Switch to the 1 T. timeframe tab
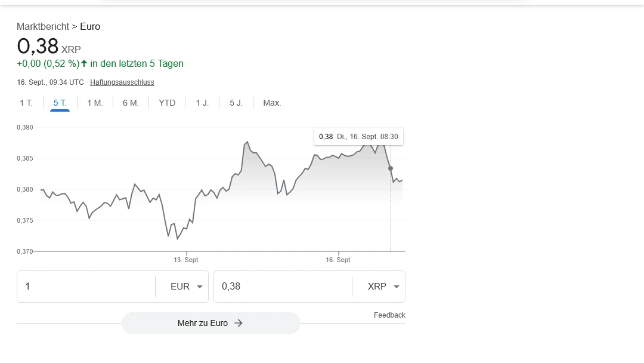 click(x=26, y=103)
